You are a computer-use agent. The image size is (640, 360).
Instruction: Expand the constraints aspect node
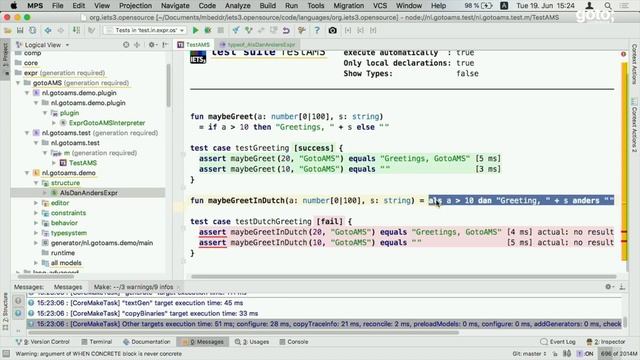(36, 213)
